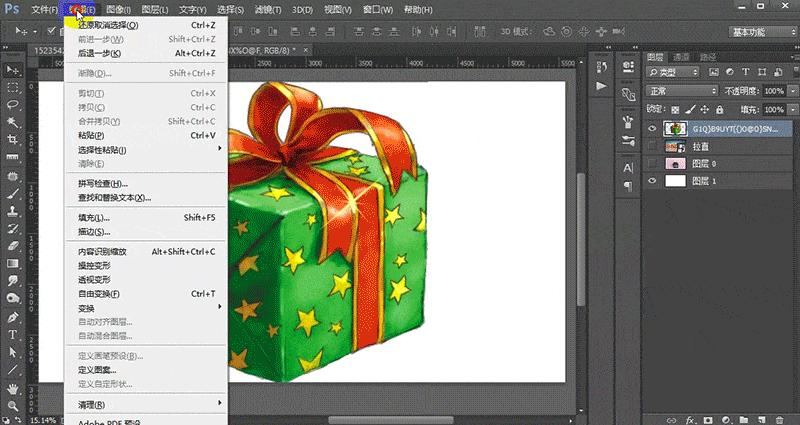Hide the 图层 1 layer via eye icon

652,181
